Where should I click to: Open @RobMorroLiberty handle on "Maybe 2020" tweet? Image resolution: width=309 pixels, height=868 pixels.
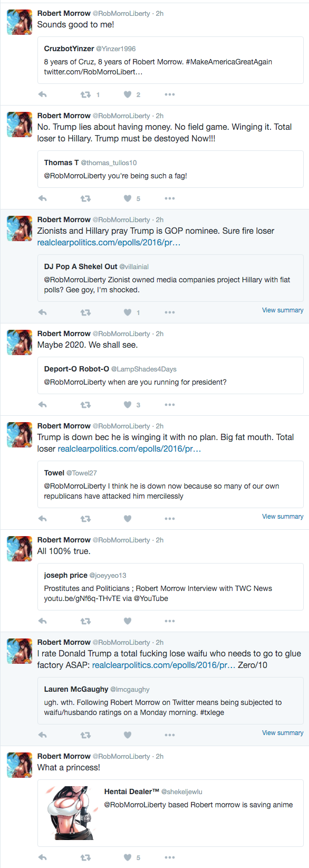(121, 334)
